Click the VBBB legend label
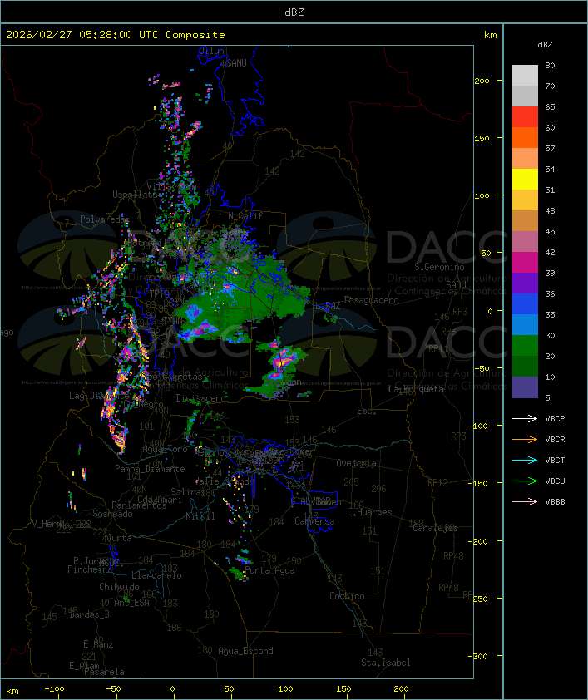 [x=555, y=502]
